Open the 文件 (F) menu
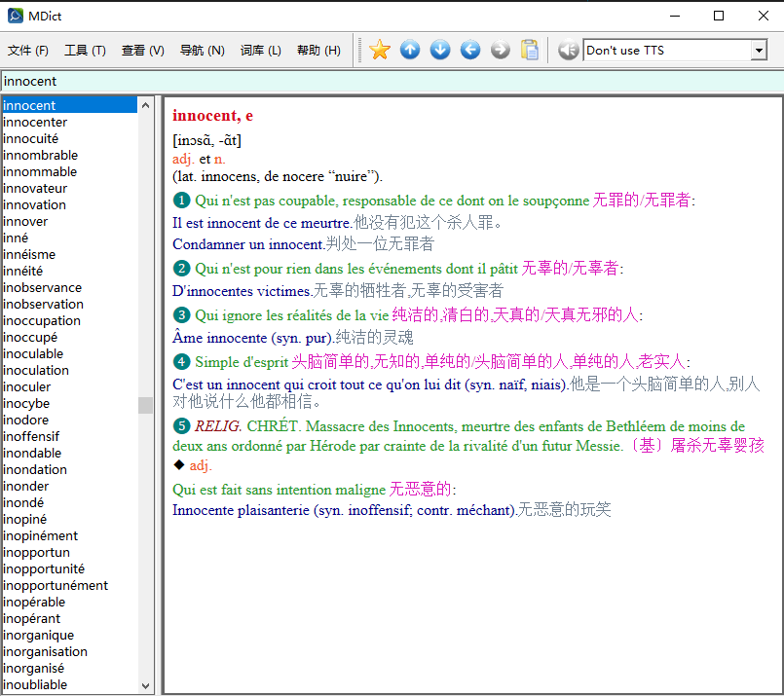784x696 pixels. point(27,51)
